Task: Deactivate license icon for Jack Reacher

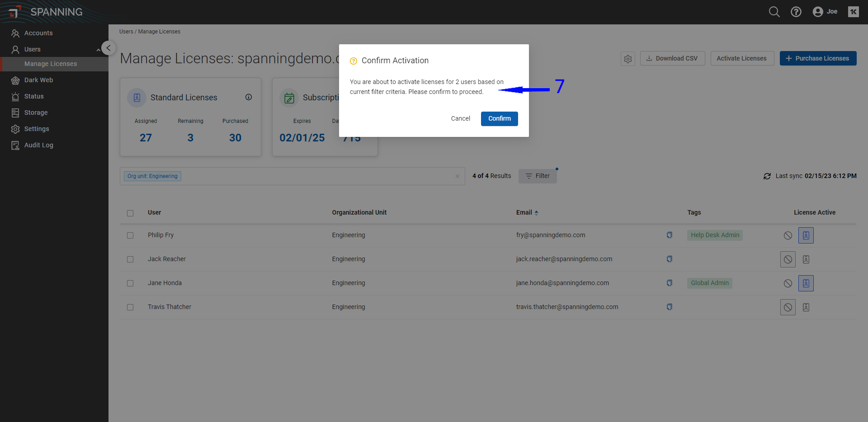Action: point(788,259)
